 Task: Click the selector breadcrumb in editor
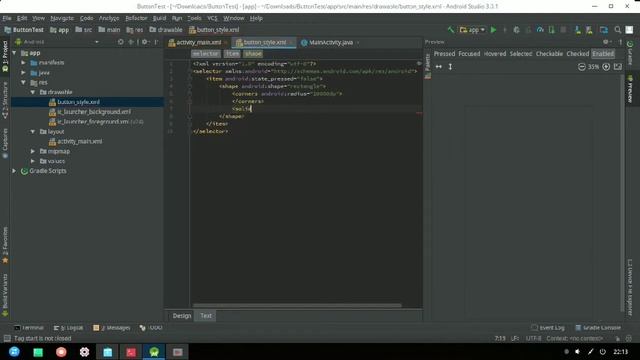206,54
